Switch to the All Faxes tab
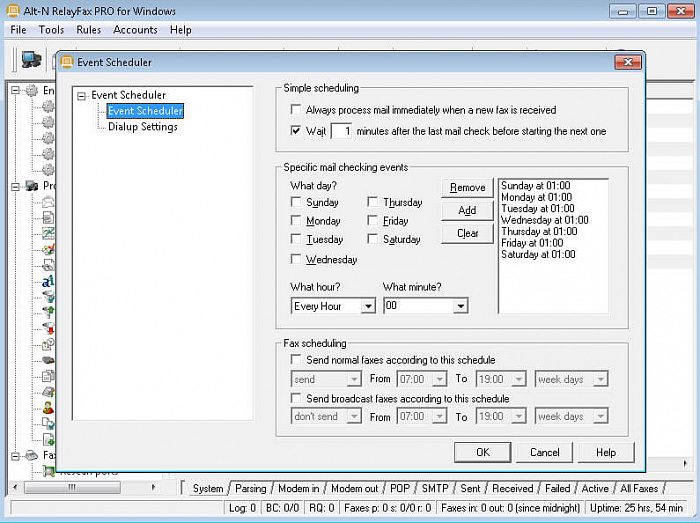 639,489
